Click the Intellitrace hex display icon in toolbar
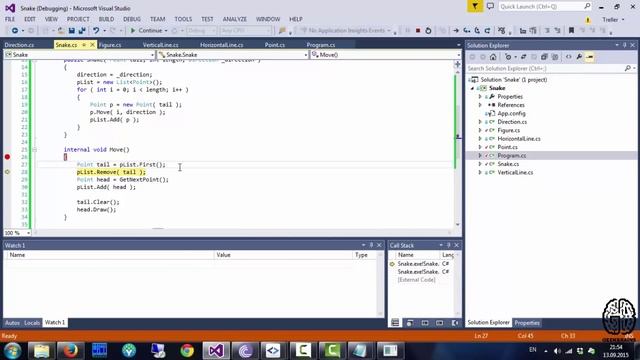The width and height of the screenshot is (640, 360). (502, 31)
